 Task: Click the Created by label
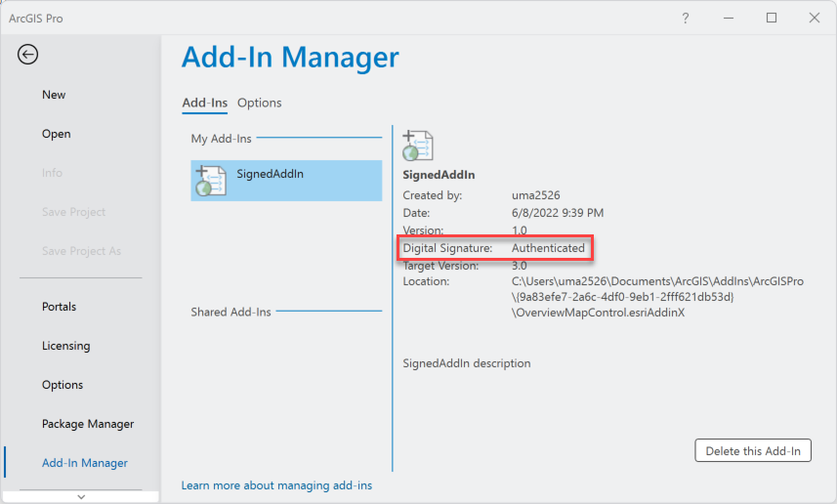(433, 195)
